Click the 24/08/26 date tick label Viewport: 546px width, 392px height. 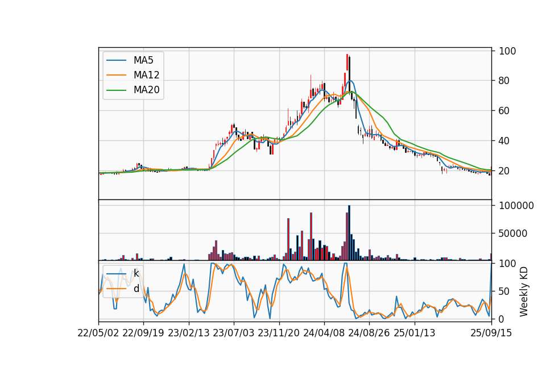(x=369, y=333)
